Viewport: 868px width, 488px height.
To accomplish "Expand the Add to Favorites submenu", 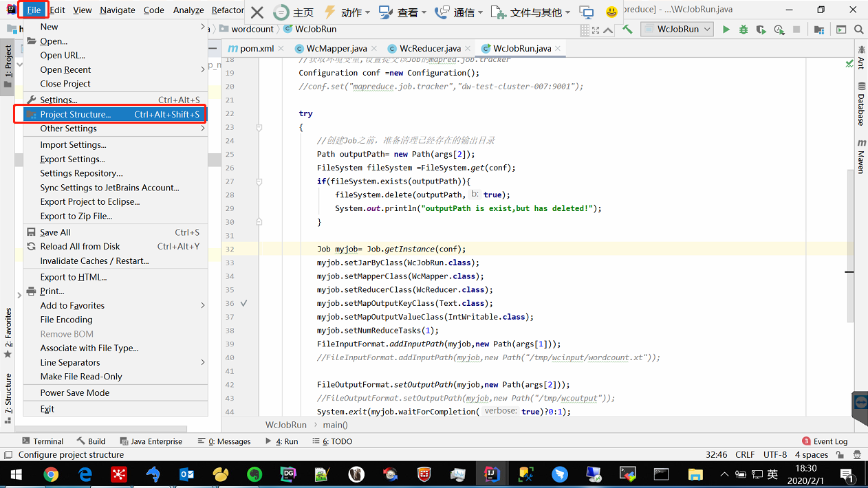I will [x=115, y=305].
